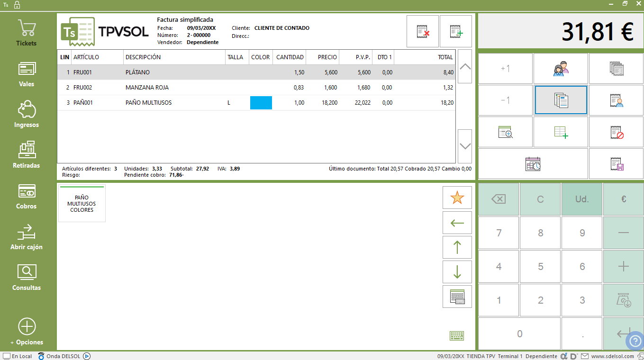Click keypad number 5
The image size is (644, 360).
(540, 267)
